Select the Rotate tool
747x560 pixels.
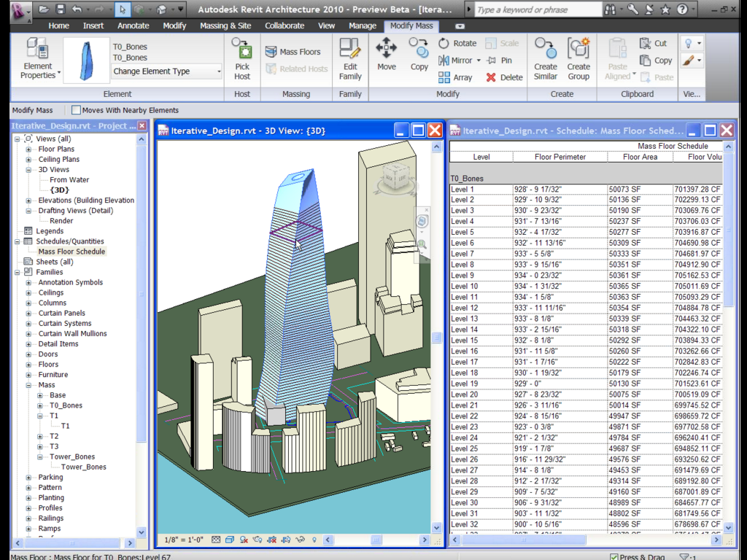tap(457, 43)
